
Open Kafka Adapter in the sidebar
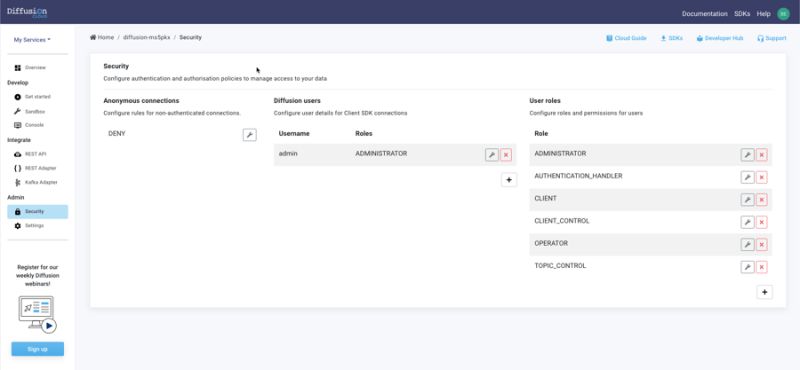click(36, 183)
